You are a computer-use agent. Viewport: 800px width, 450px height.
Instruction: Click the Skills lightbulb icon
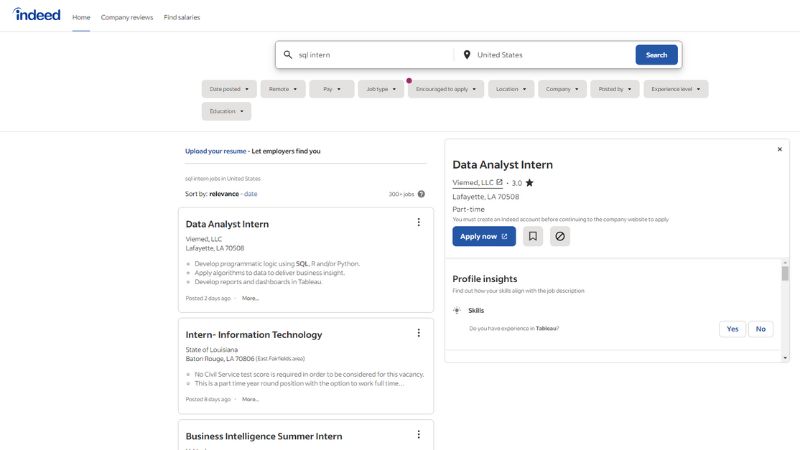click(457, 310)
